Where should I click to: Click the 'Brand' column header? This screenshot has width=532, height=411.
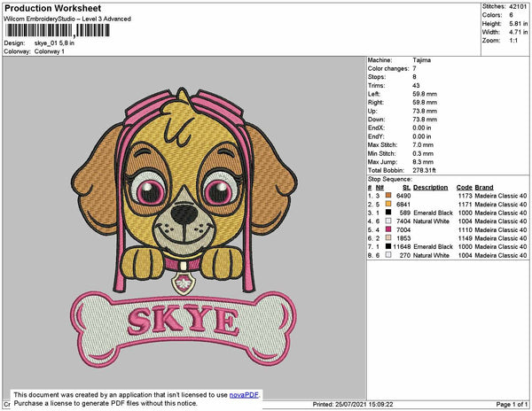[484, 188]
